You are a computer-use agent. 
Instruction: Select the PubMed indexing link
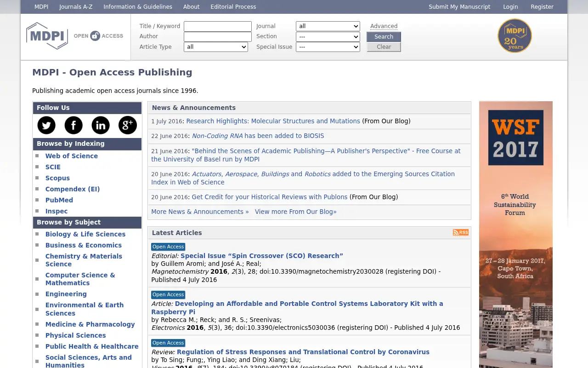59,200
